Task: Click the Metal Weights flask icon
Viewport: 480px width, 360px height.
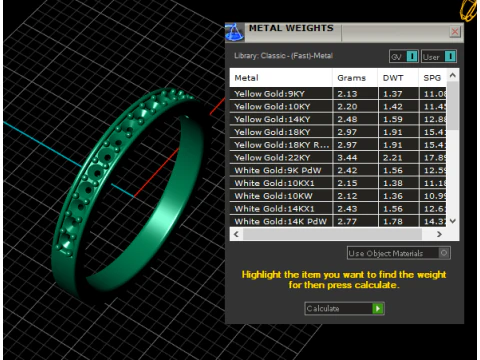Action: [234, 32]
